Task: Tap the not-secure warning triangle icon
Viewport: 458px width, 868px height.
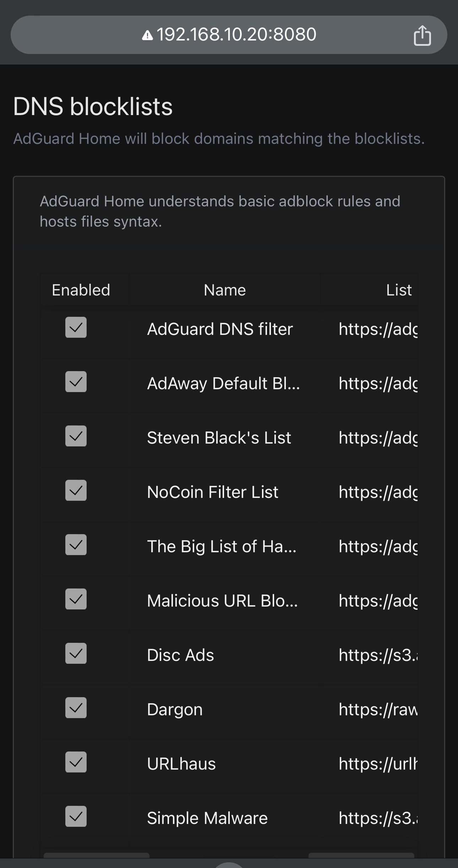Action: pyautogui.click(x=147, y=35)
